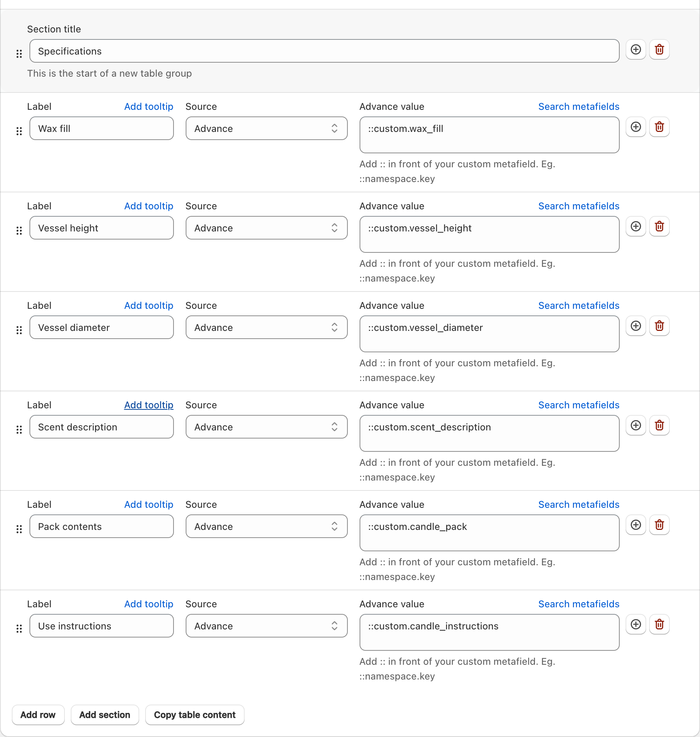Add a row after Pack contents
This screenshot has height=737, width=700.
click(636, 525)
